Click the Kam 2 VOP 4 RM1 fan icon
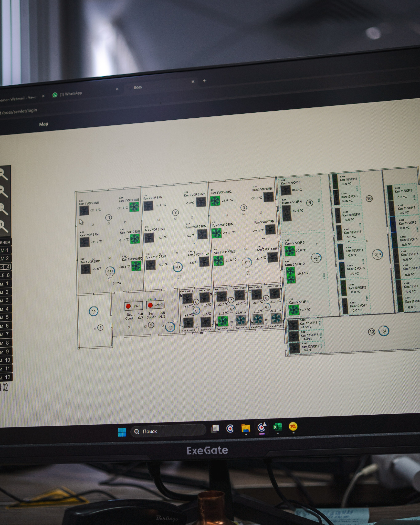The height and width of the screenshot is (525, 420). [148, 206]
